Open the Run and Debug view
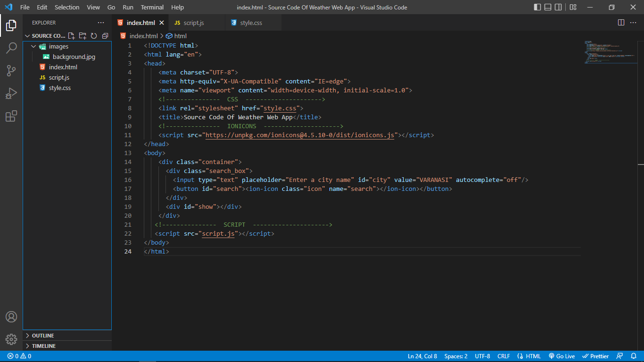This screenshot has height=362, width=644. tap(11, 93)
